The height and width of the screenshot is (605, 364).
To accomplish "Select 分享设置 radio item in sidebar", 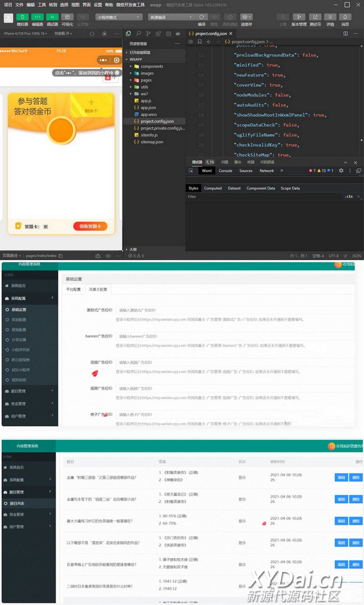I will point(19,340).
